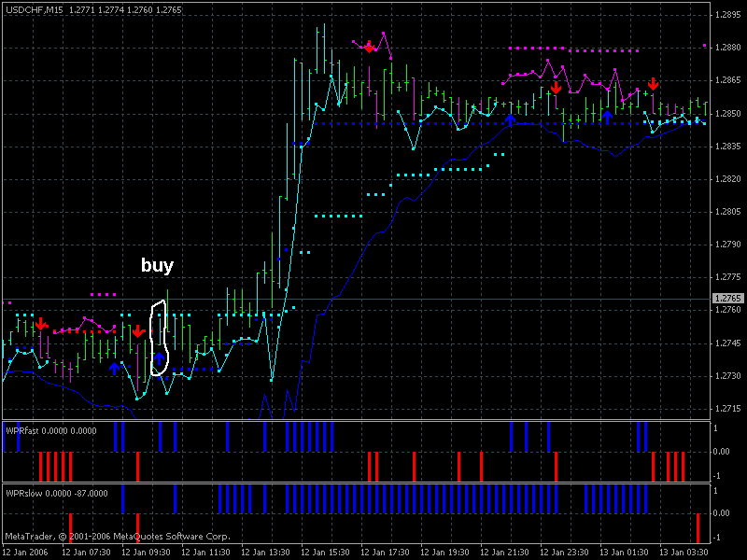Click the 1.2760 price scale label

coord(728,310)
